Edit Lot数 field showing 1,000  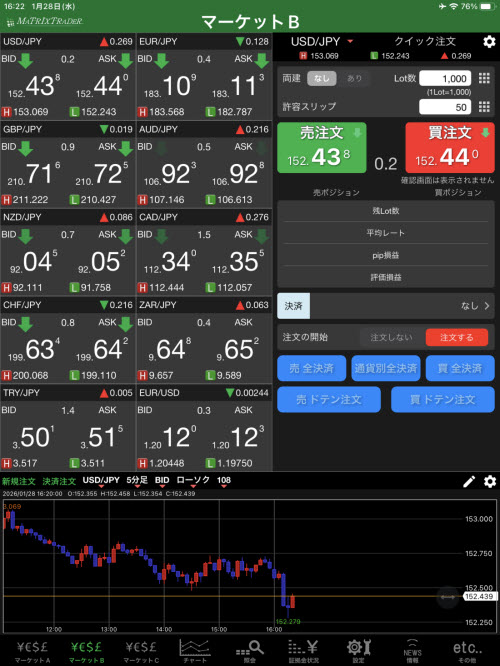pos(445,78)
